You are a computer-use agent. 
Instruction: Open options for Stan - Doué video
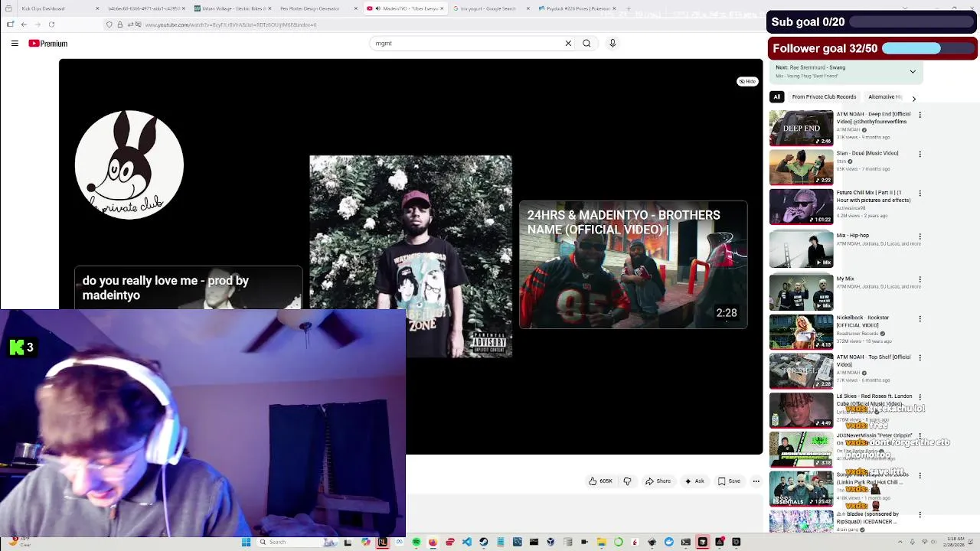pos(920,154)
